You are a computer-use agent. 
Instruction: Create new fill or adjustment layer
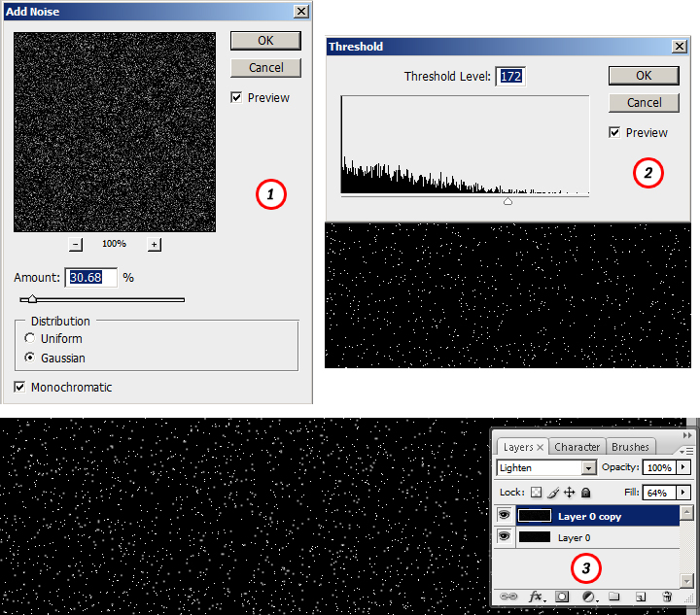(x=589, y=597)
